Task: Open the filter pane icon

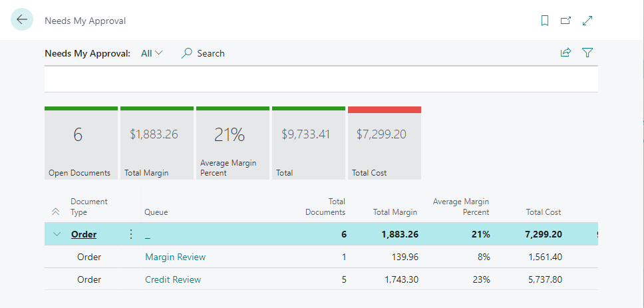Action: [x=587, y=53]
